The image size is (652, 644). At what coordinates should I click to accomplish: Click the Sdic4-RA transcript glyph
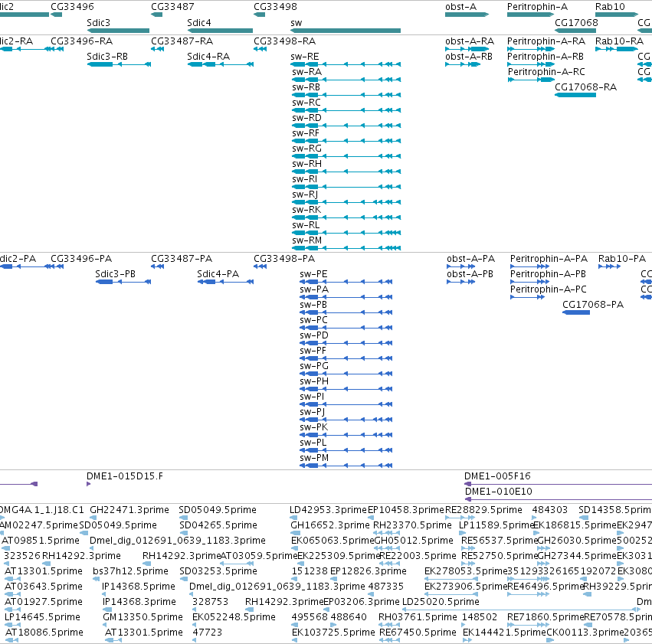221,64
